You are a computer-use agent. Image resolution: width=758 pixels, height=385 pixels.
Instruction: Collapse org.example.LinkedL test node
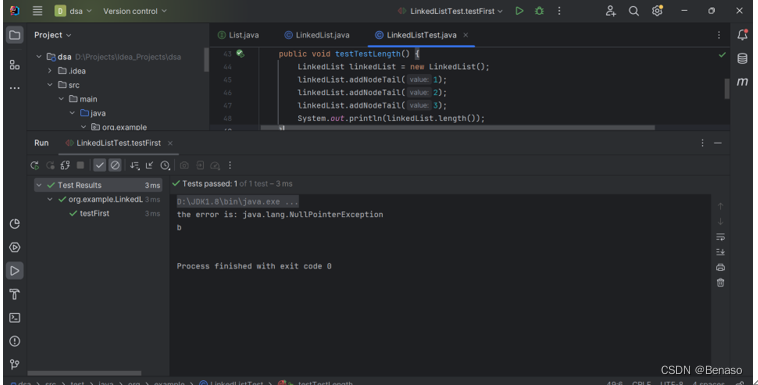(50, 199)
